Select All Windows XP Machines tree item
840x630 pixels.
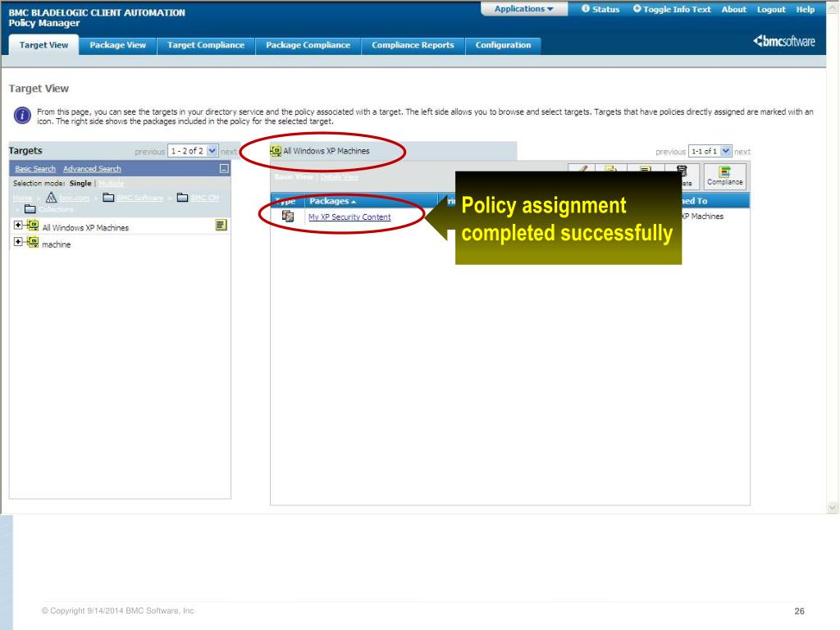tap(85, 228)
